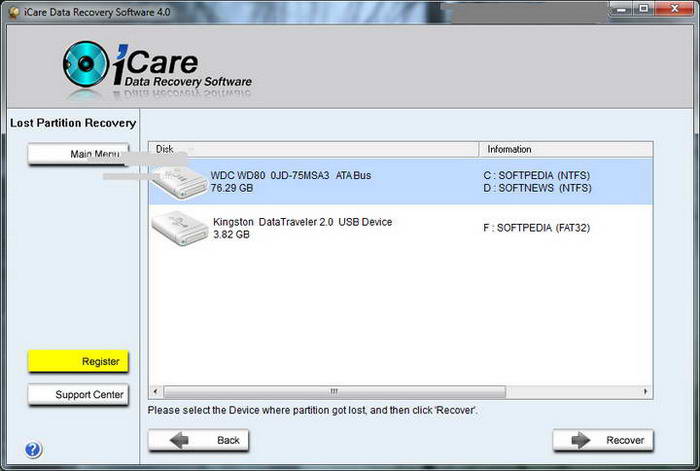Select Kingston DataTraveler 2.0 USB Device row

pos(401,228)
